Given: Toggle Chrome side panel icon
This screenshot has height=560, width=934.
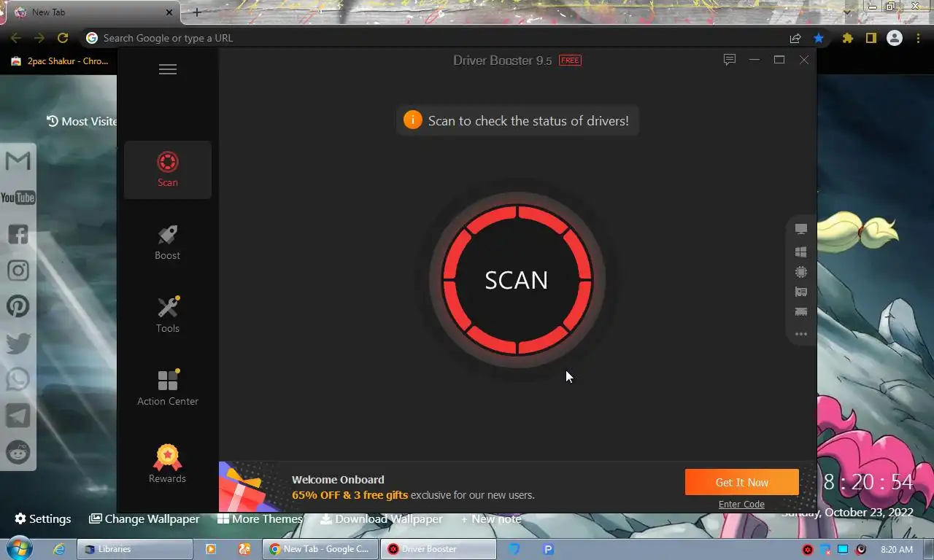Looking at the screenshot, I should [x=871, y=38].
